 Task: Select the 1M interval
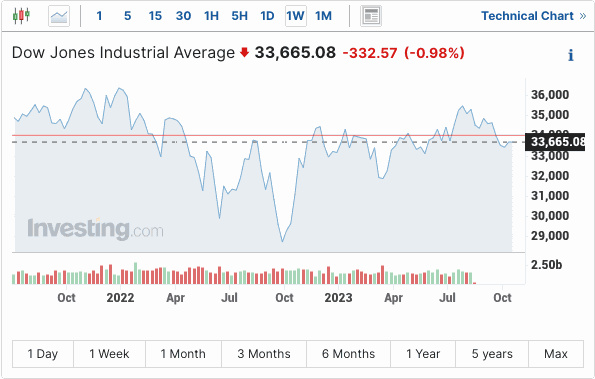tap(323, 16)
